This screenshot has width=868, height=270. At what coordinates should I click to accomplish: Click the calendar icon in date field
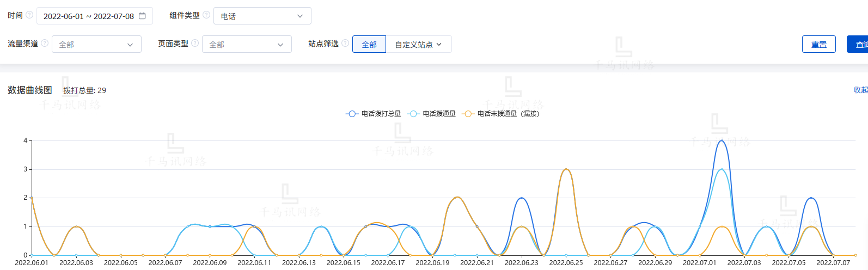tap(142, 16)
